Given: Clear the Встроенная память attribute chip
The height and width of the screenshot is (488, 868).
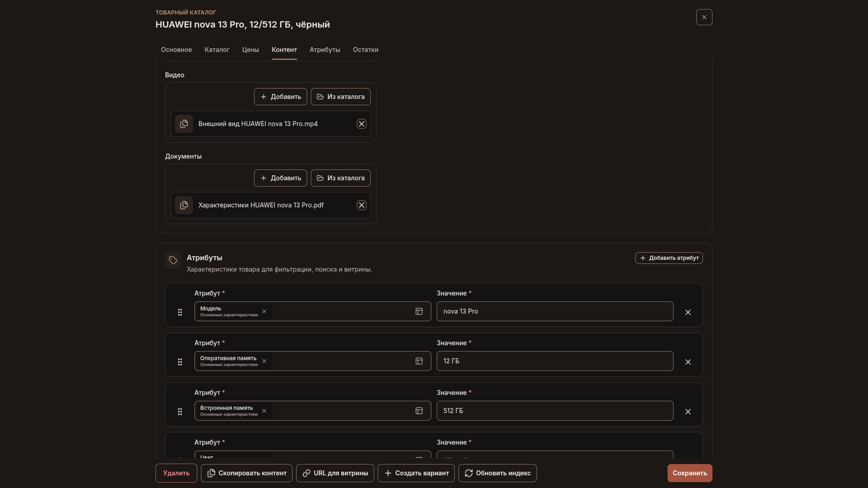Looking at the screenshot, I should point(264,411).
